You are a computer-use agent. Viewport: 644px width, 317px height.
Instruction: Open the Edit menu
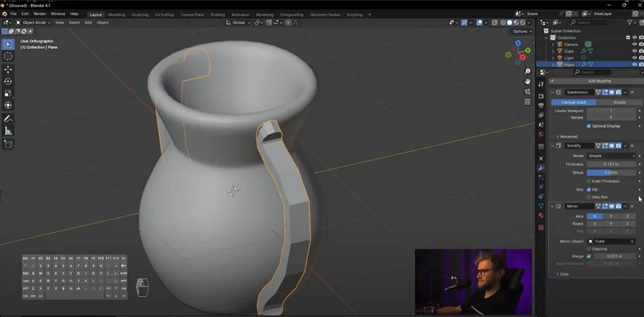(25, 14)
